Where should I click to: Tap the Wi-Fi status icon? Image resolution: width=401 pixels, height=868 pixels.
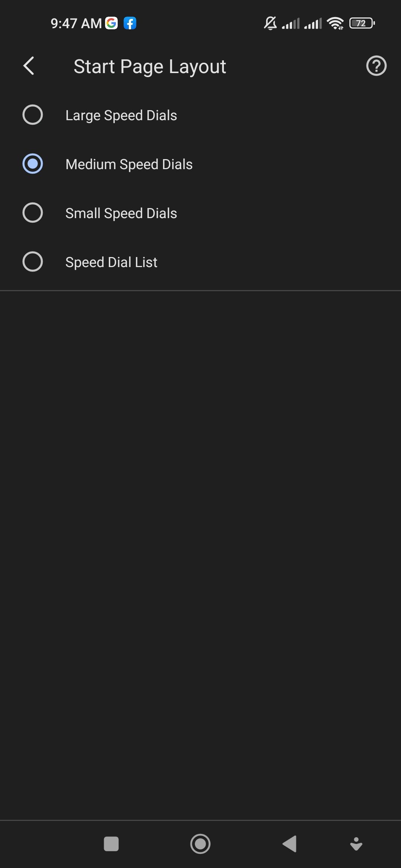(x=335, y=23)
